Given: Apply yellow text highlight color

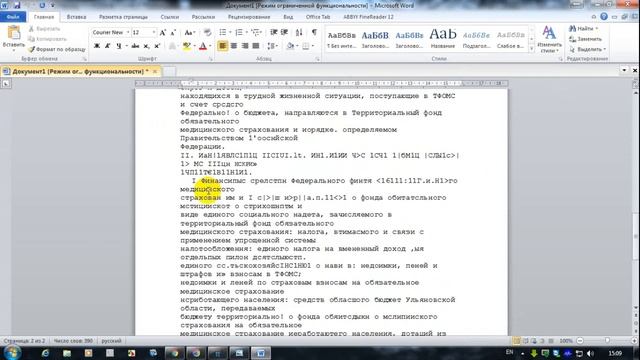Looking at the screenshot, I should coord(187,46).
